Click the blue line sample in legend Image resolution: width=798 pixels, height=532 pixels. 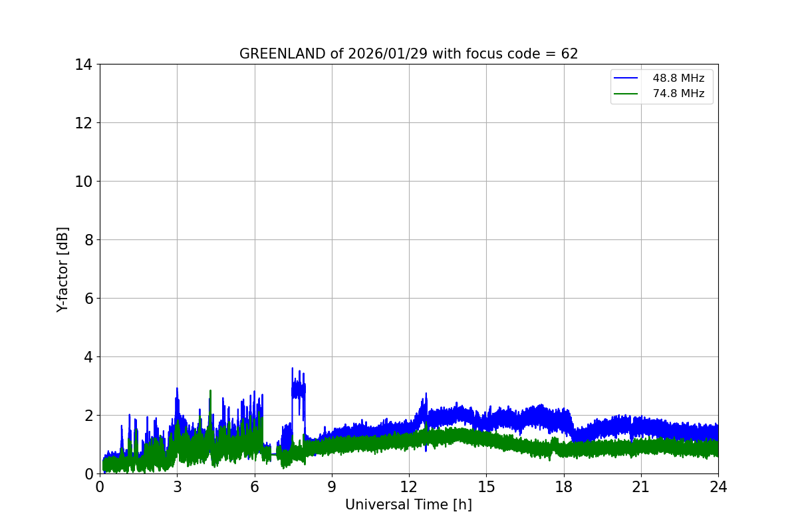tap(626, 78)
